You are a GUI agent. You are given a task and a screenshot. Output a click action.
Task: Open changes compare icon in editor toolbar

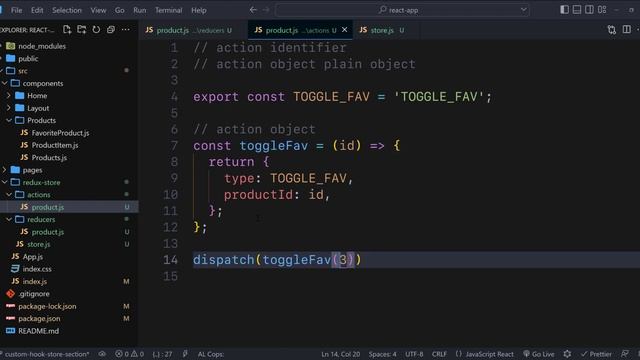point(611,29)
